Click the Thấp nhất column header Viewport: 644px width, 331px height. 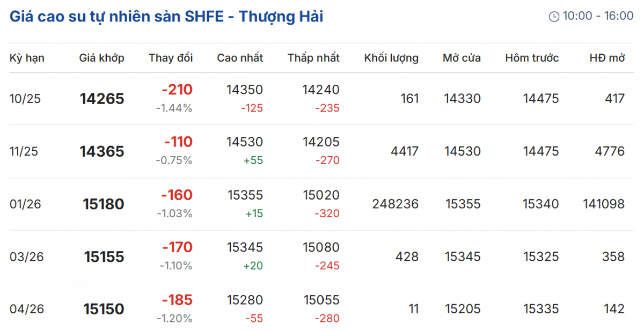pyautogui.click(x=313, y=58)
